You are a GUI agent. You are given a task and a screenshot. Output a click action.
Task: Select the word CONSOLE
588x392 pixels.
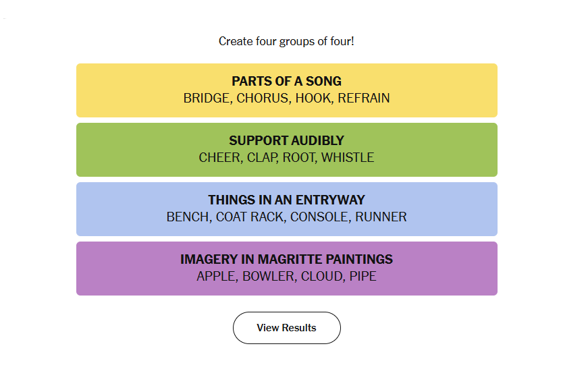point(320,217)
